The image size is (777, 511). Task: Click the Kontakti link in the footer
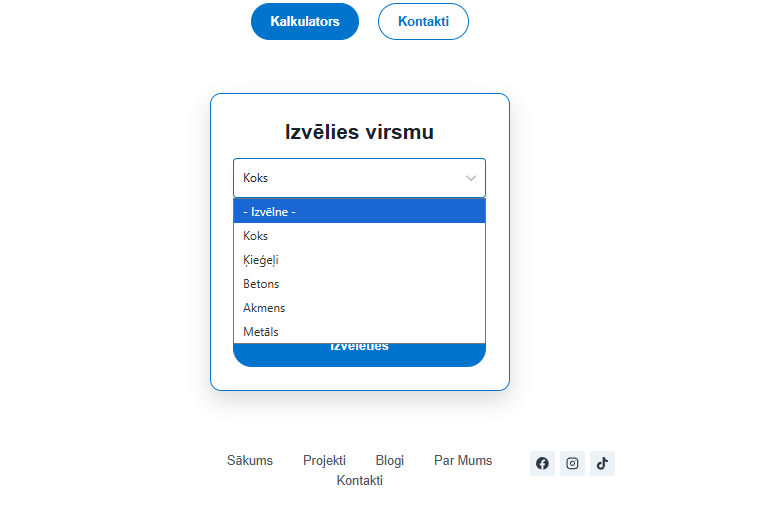point(360,481)
